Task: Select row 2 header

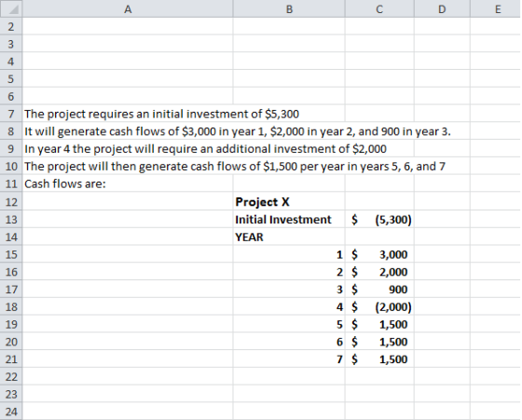Action: pyautogui.click(x=11, y=26)
